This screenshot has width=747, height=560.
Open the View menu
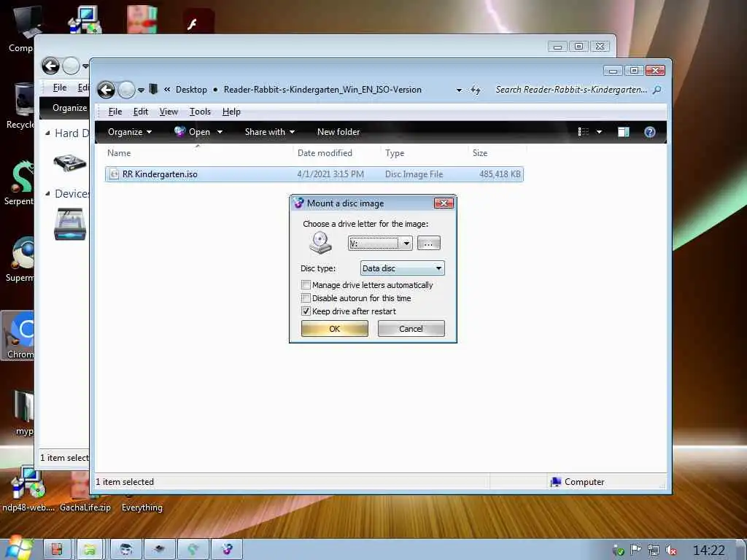[x=169, y=112]
